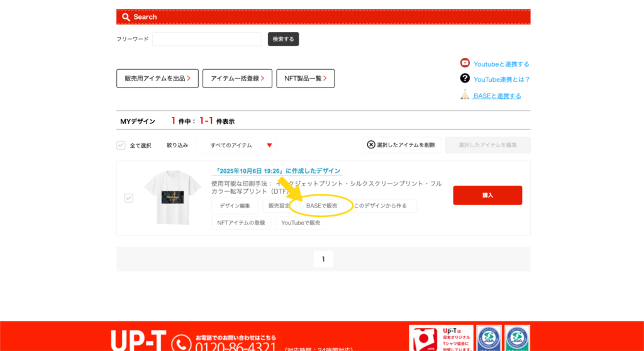Open the BASEと連携する link
This screenshot has width=644, height=351.
tap(497, 96)
